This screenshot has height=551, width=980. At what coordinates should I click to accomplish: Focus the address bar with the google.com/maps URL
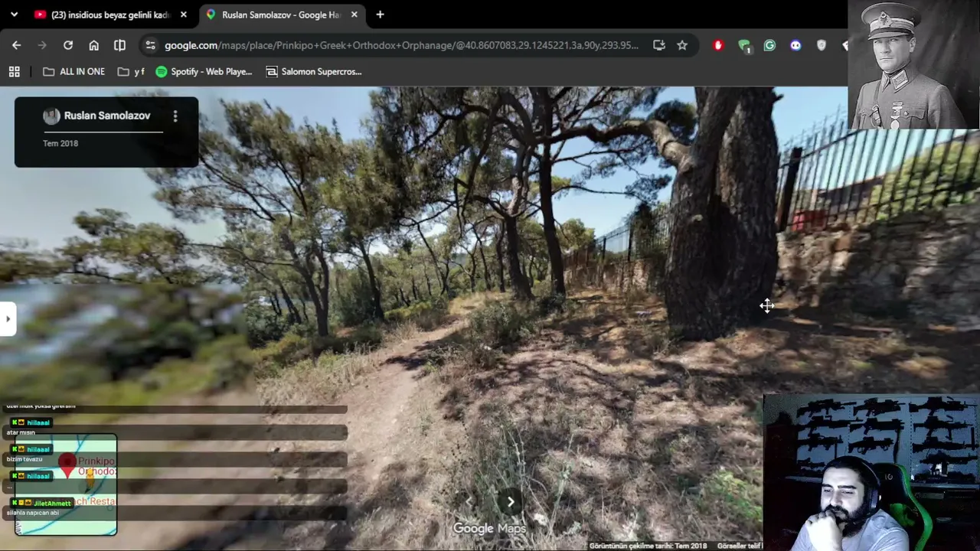[401, 45]
